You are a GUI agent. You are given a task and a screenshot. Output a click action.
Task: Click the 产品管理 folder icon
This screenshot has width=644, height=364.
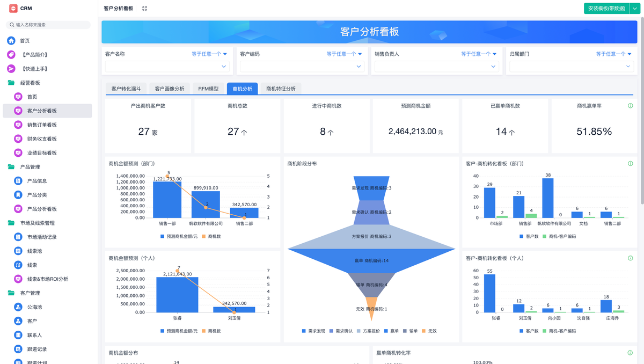11,167
